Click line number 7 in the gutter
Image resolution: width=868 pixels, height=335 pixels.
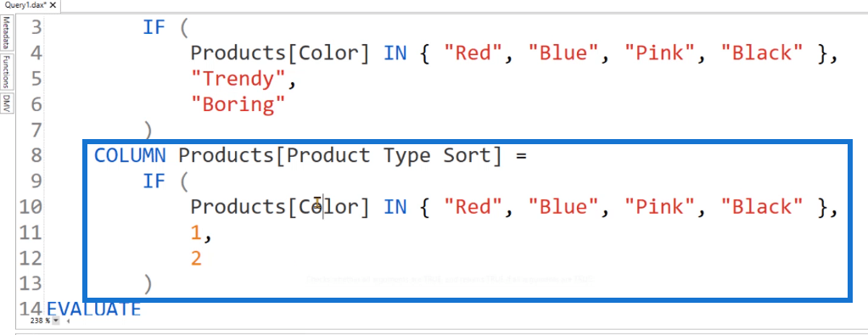(x=36, y=130)
